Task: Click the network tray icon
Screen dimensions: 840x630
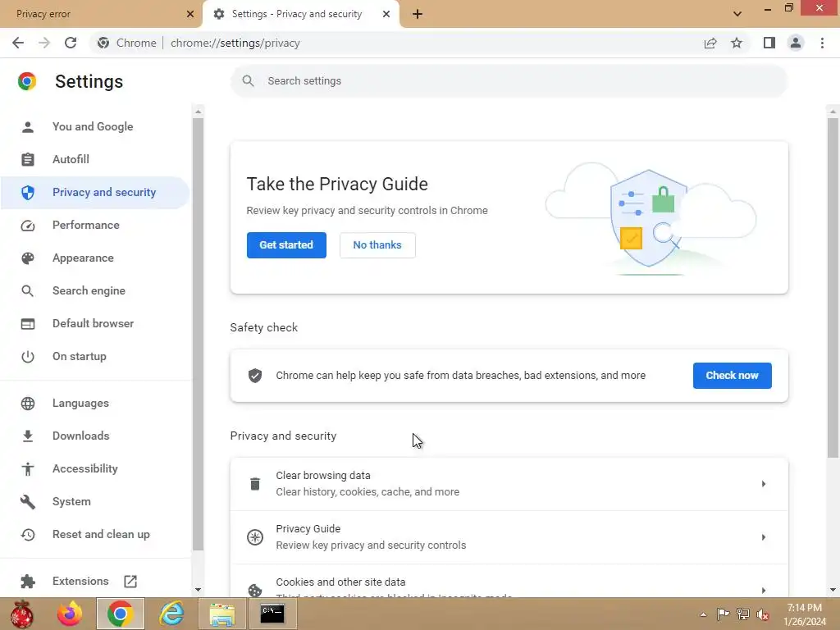Action: coord(742,614)
